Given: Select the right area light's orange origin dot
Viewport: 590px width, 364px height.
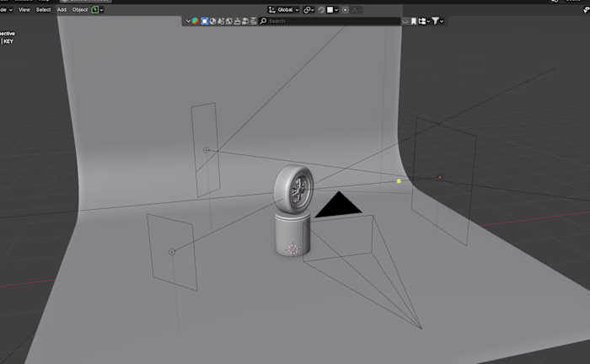Looking at the screenshot, I should (439, 177).
